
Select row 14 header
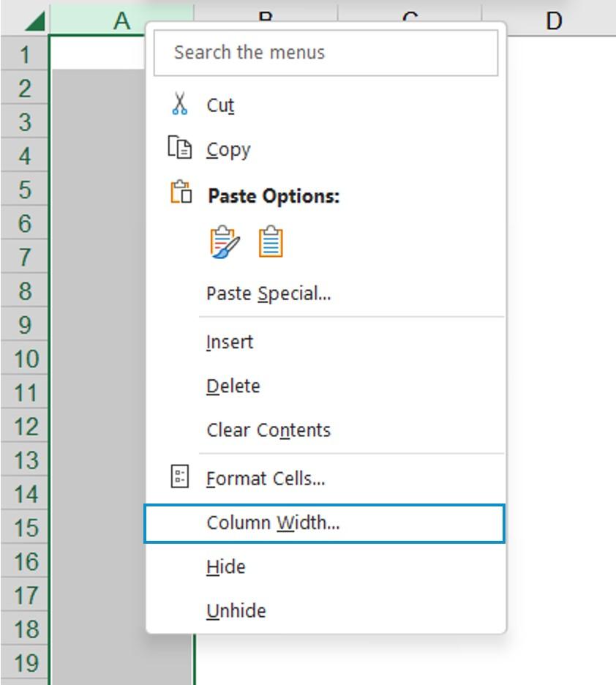click(x=24, y=493)
